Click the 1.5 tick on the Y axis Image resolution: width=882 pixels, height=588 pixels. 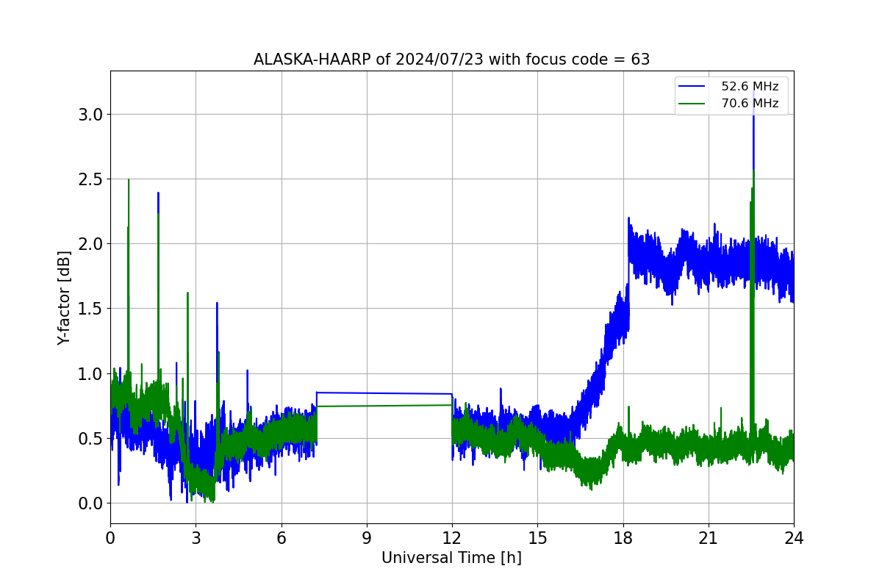[x=90, y=309]
